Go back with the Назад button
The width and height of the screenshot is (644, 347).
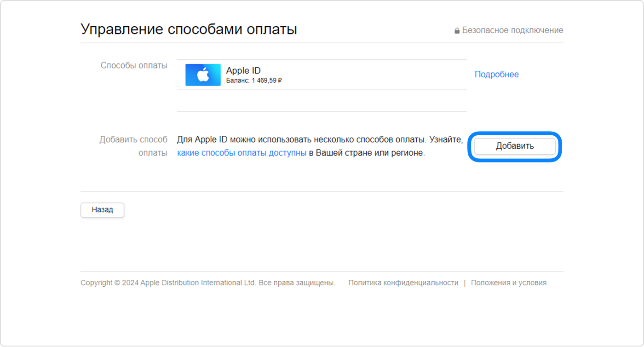pos(102,210)
